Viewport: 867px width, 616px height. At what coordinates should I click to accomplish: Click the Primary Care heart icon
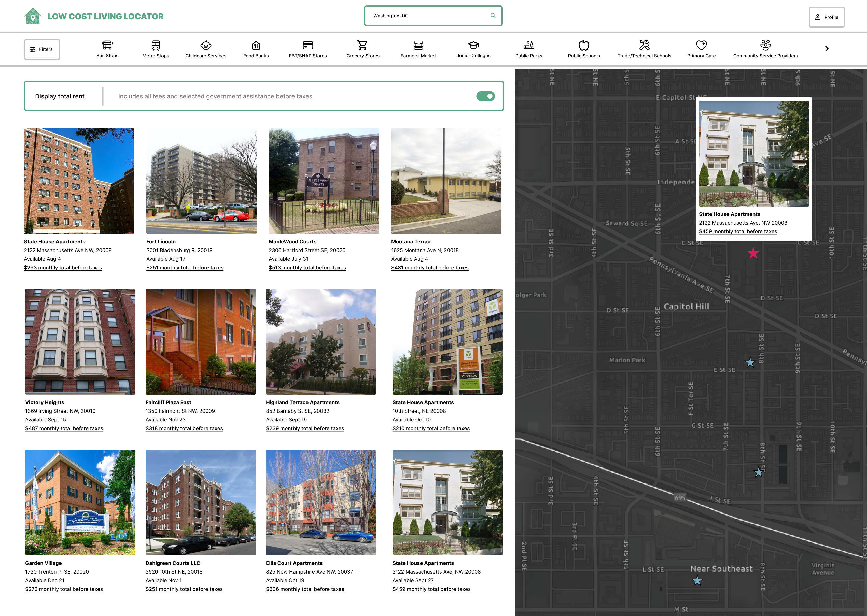click(x=701, y=45)
